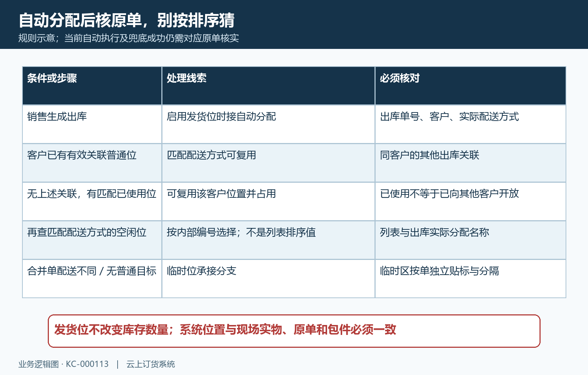Screen dimensions: 588x375
Task: Click the red note 发货位不改变库存数量
Action: [x=294, y=331]
